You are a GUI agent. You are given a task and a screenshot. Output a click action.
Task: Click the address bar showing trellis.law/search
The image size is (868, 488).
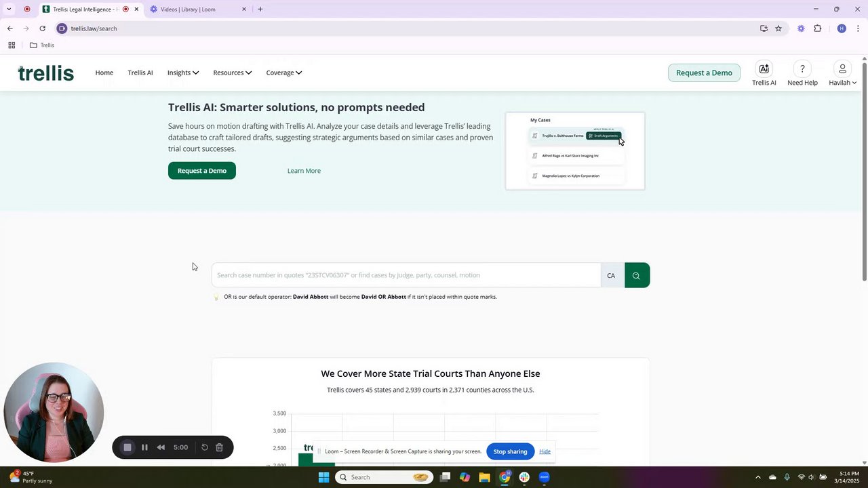407,28
